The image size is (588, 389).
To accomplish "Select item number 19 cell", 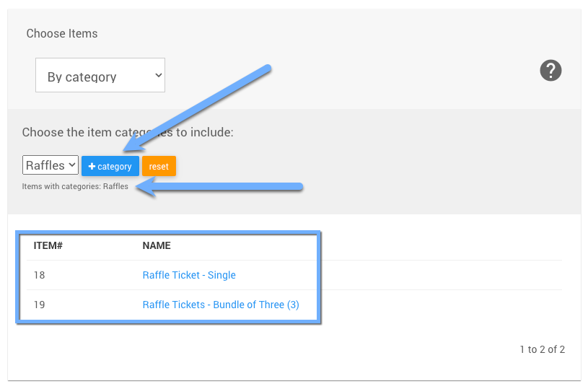I will pyautogui.click(x=40, y=305).
